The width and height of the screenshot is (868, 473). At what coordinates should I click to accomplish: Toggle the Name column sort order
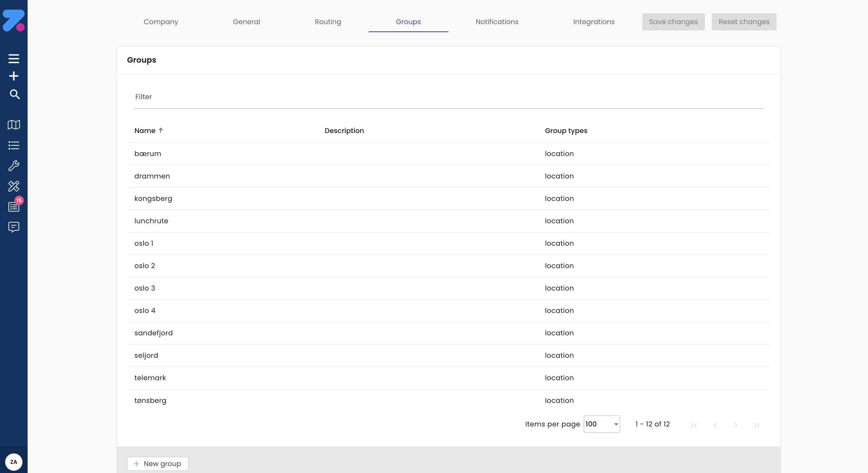[148, 131]
